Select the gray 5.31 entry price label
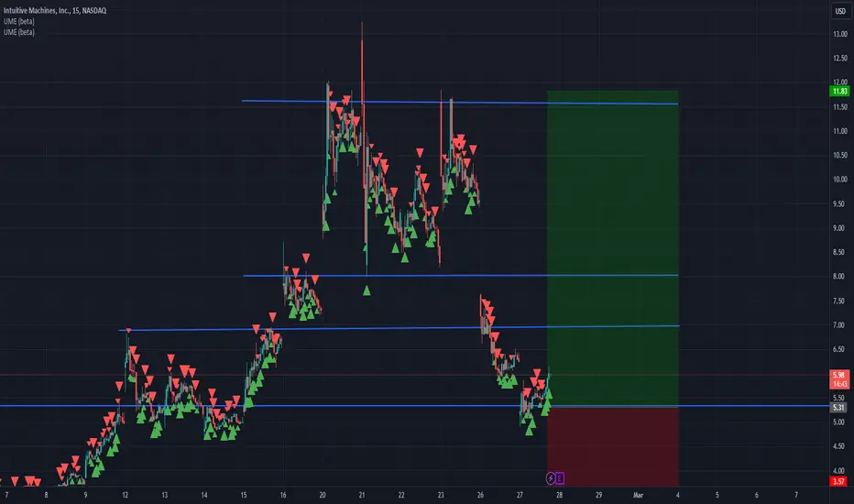Image resolution: width=854 pixels, height=504 pixels. [x=838, y=407]
